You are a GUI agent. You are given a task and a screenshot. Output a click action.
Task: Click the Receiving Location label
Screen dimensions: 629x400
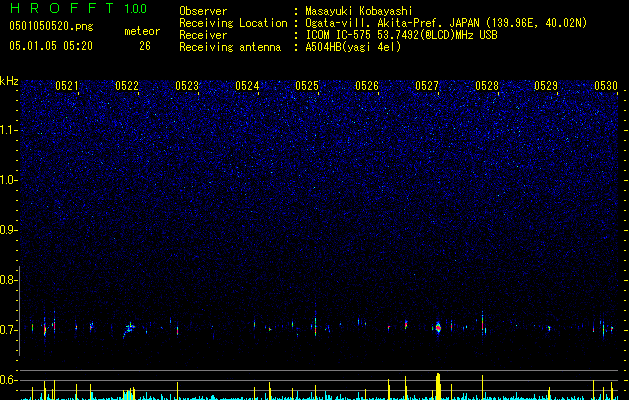(233, 23)
